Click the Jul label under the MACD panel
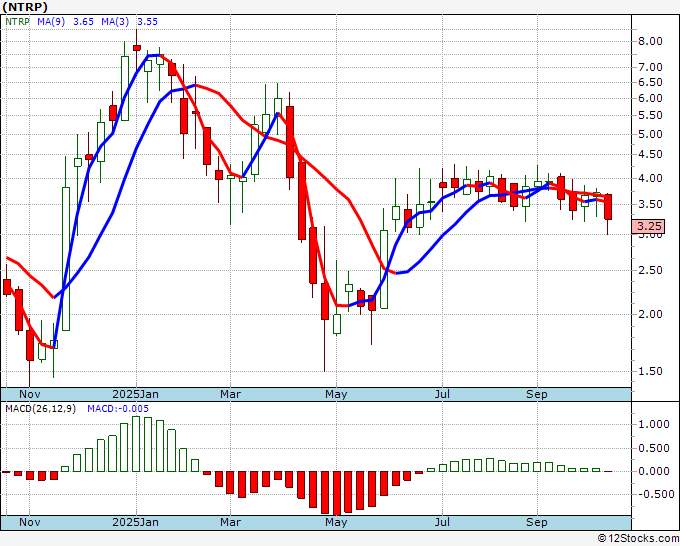Image resolution: width=680 pixels, height=546 pixels. pos(440,522)
